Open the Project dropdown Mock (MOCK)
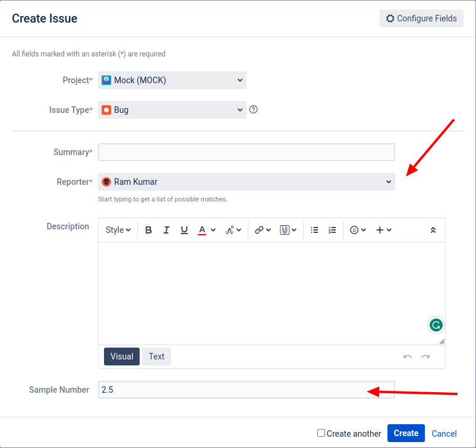Screen dimensions: 476x448 click(172, 80)
